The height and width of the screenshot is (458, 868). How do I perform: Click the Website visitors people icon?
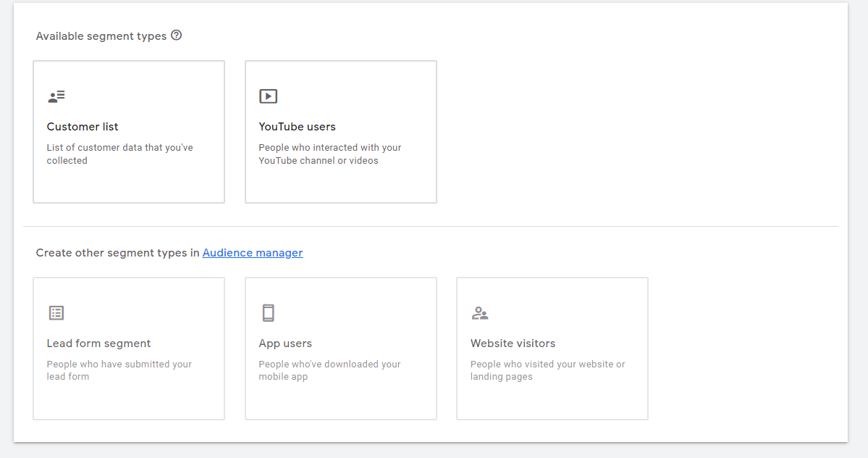(x=480, y=314)
